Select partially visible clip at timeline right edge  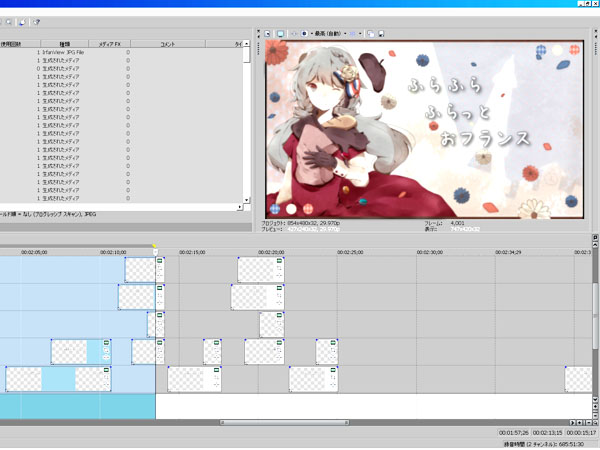point(578,379)
